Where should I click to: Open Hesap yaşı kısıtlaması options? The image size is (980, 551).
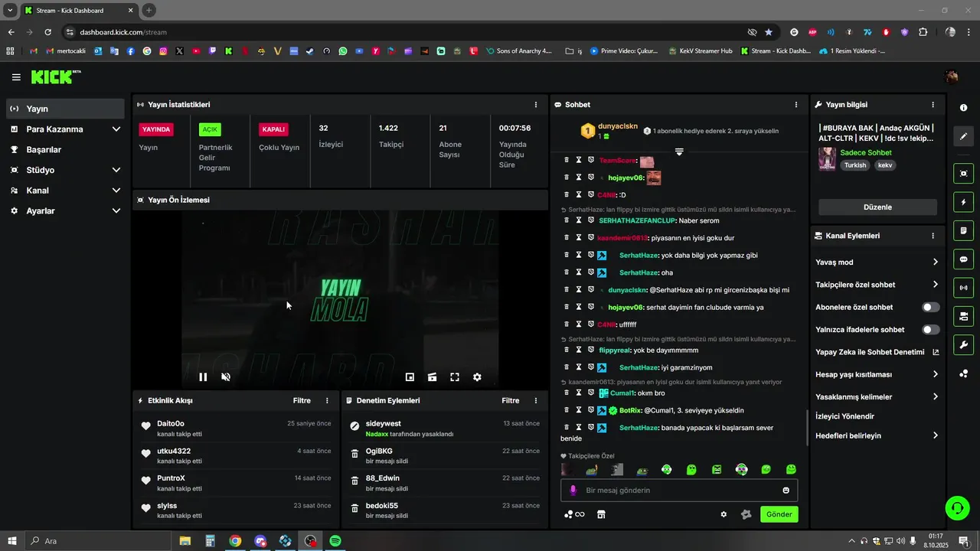tap(877, 374)
